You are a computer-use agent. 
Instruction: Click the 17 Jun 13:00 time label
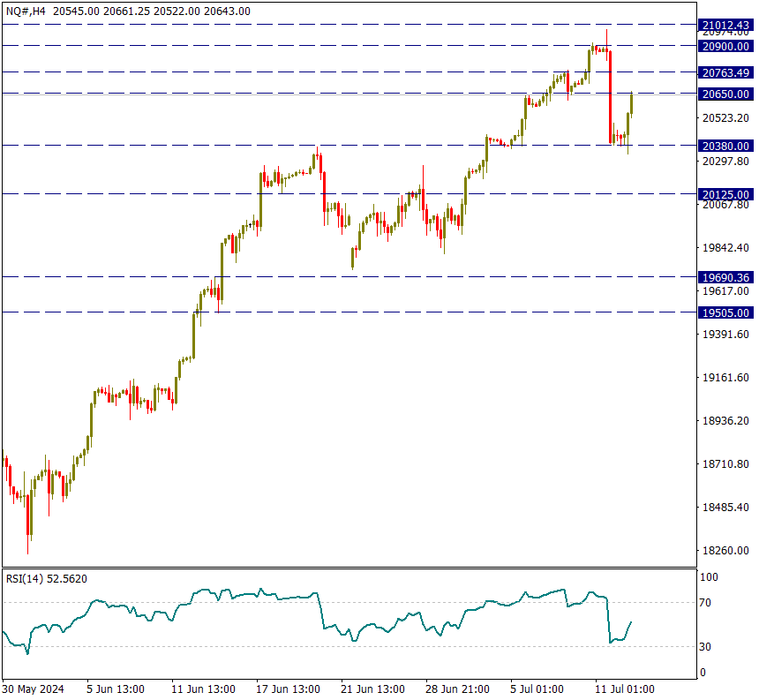pyautogui.click(x=288, y=689)
